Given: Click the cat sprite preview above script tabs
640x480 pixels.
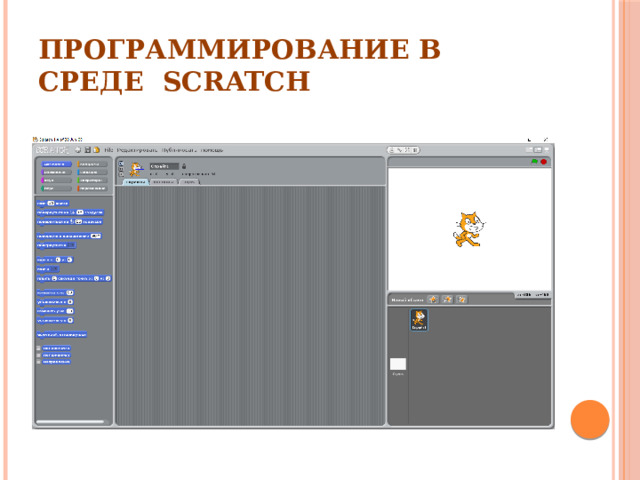Looking at the screenshot, I should 136,169.
